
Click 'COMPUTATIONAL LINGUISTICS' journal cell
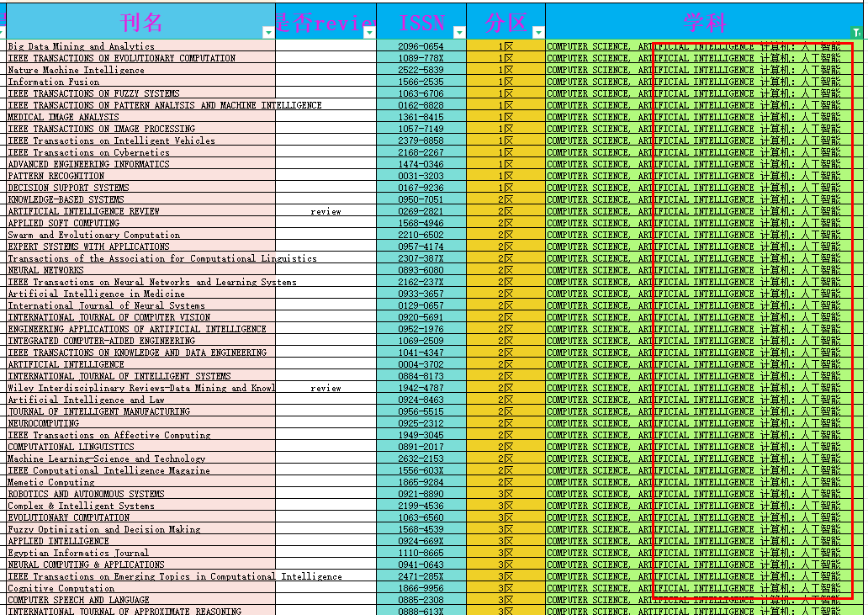[x=140, y=447]
